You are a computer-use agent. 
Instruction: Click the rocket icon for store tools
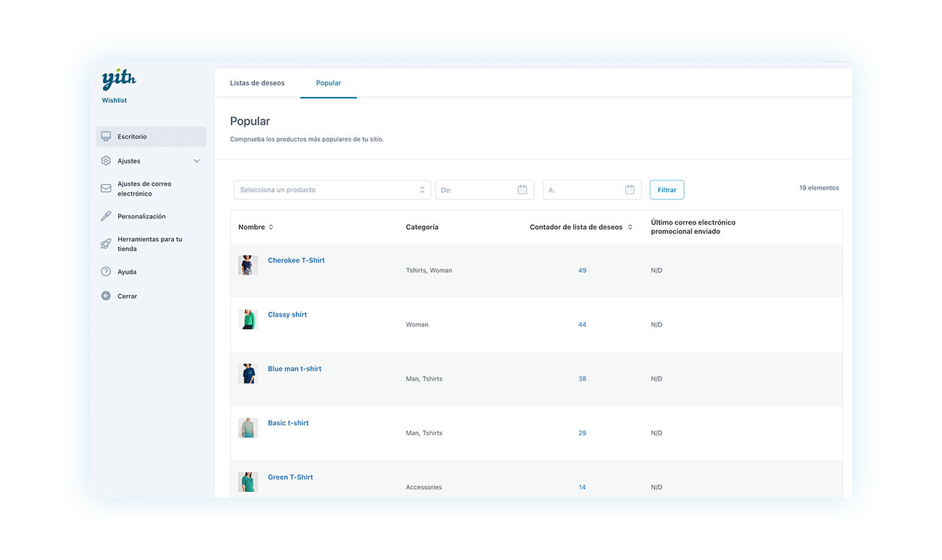point(106,244)
